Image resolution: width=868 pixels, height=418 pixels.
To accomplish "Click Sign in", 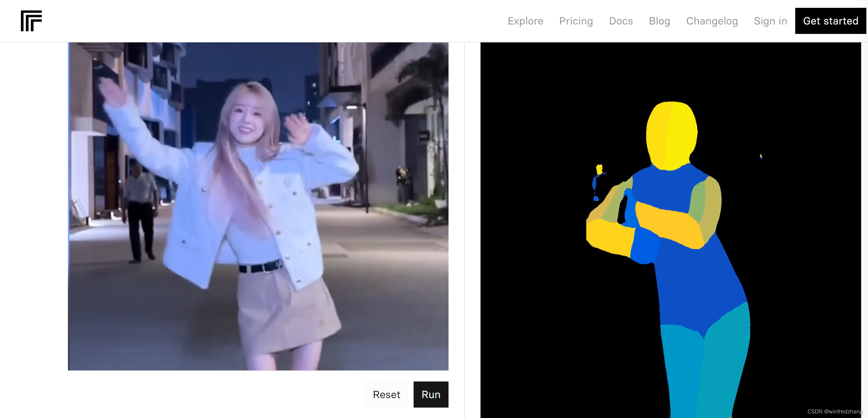I will 770,21.
